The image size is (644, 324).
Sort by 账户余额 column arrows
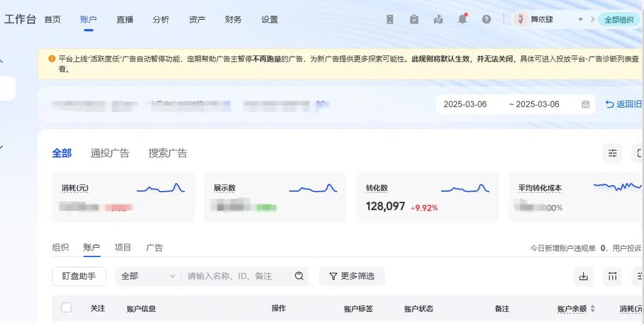tap(593, 308)
